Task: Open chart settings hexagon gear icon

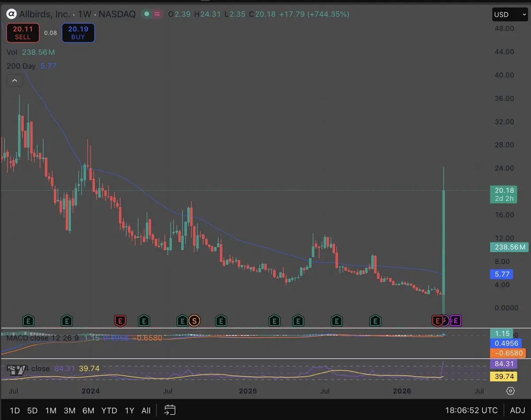Action: (510, 391)
